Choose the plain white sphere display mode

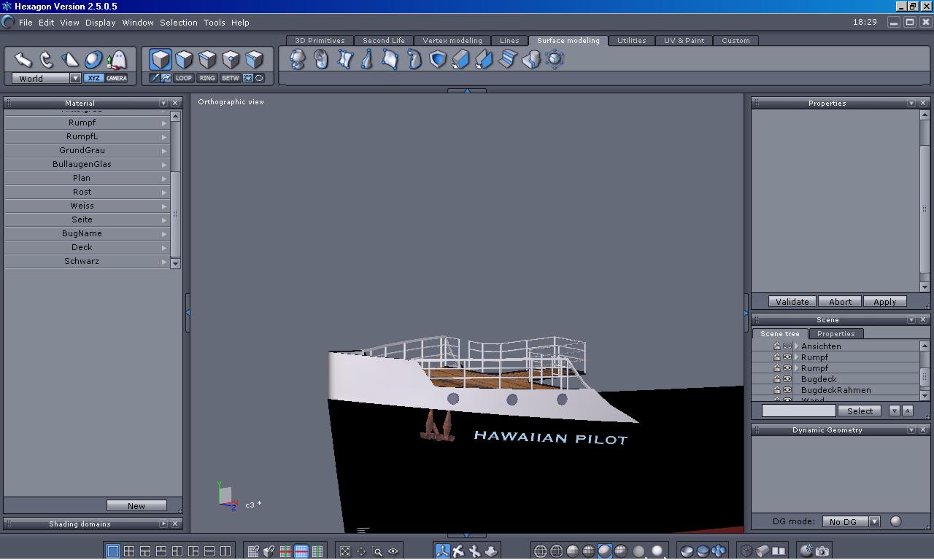coord(657,551)
